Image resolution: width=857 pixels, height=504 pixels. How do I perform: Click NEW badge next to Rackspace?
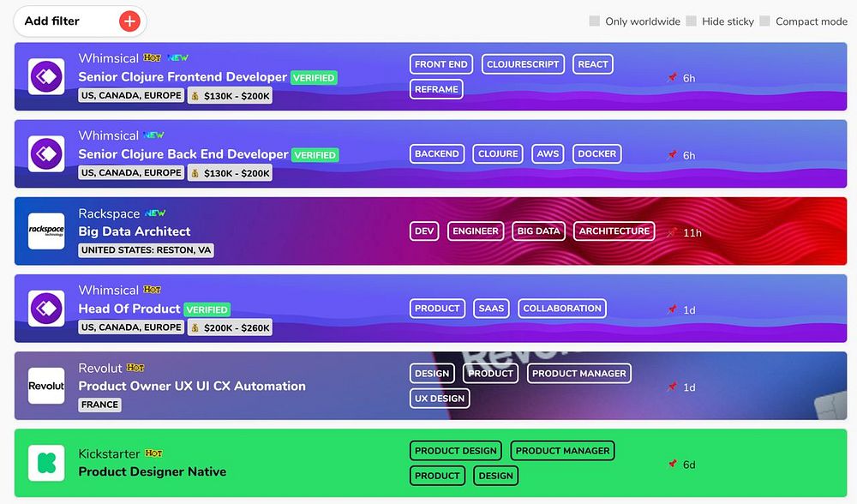tap(155, 213)
